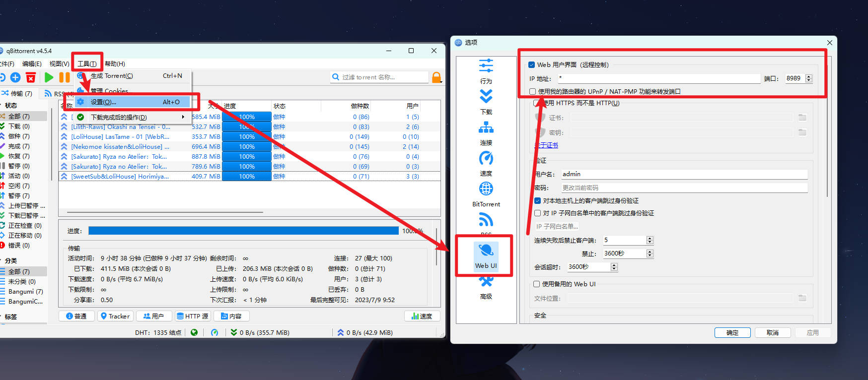Screen dimensions: 868x380
Task: Choose 生成 Torrent menu entry
Action: 133,76
